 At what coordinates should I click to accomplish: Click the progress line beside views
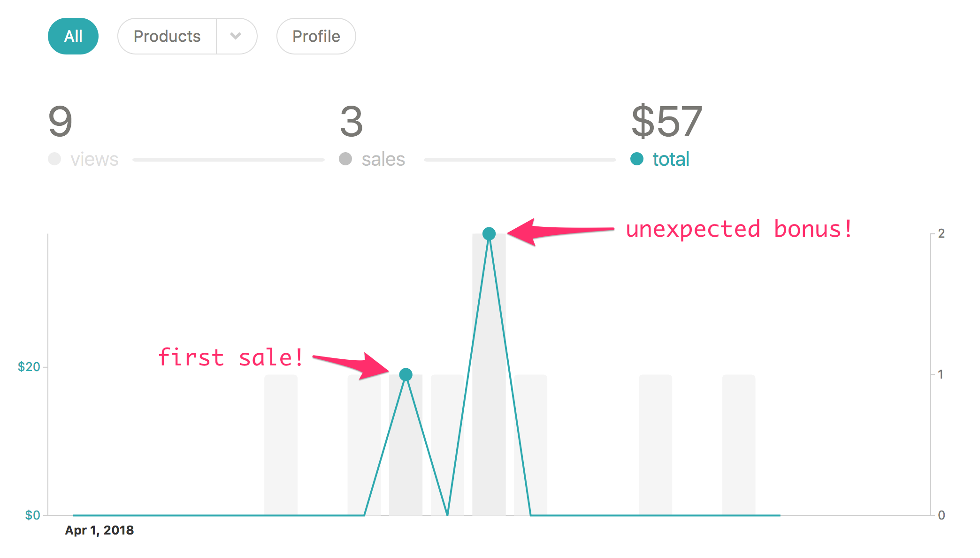coord(229,160)
